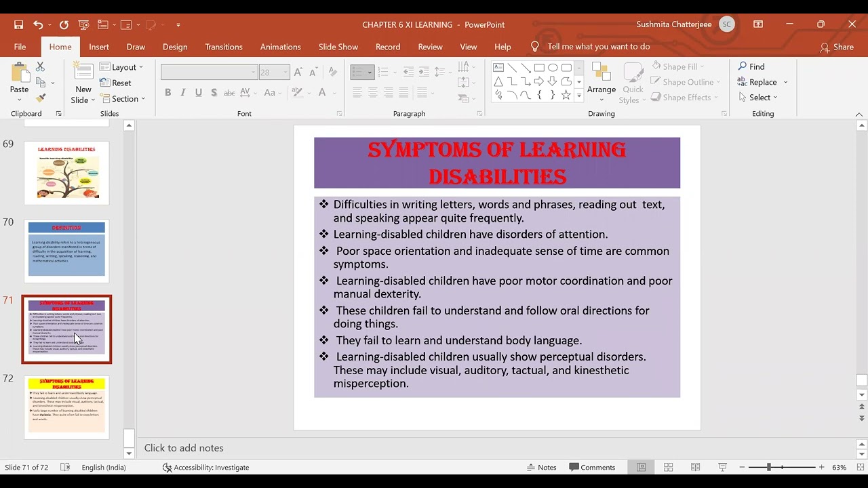Viewport: 868px width, 488px height.
Task: Switch to the Design tab
Action: pyautogui.click(x=175, y=47)
